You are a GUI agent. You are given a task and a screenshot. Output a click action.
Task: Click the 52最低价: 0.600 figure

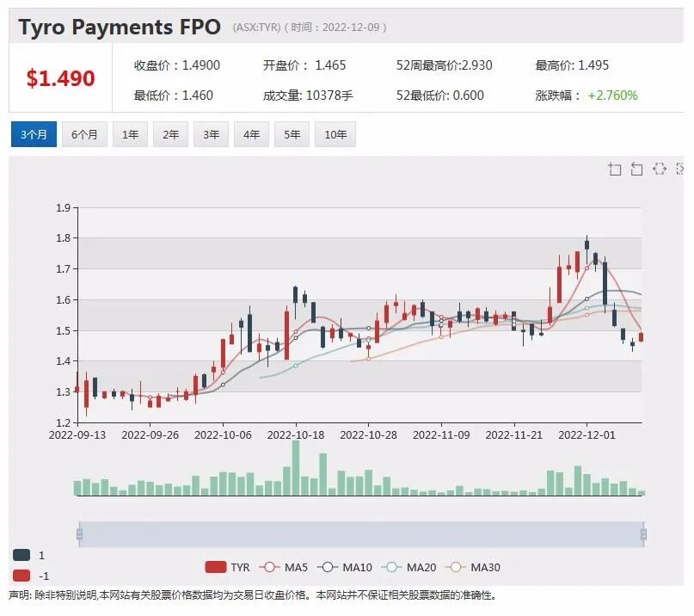(440, 95)
